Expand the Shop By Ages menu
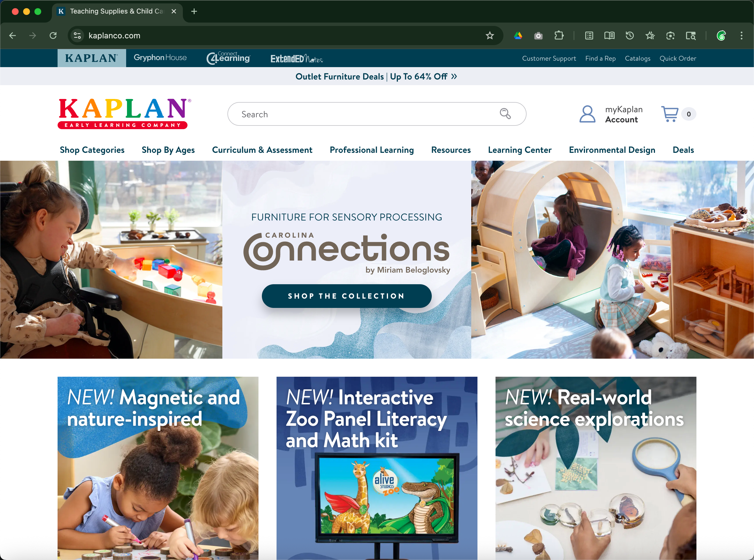This screenshot has height=560, width=754. 168,150
